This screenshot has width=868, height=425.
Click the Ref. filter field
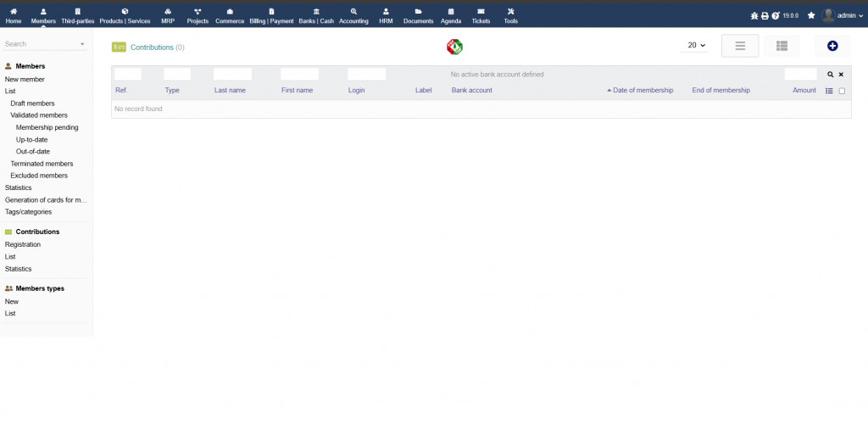tap(128, 75)
